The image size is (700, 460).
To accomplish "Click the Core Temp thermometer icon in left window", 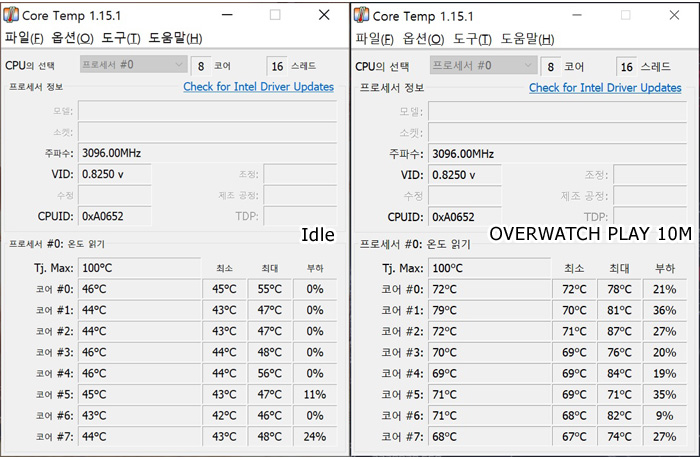I will (x=11, y=15).
